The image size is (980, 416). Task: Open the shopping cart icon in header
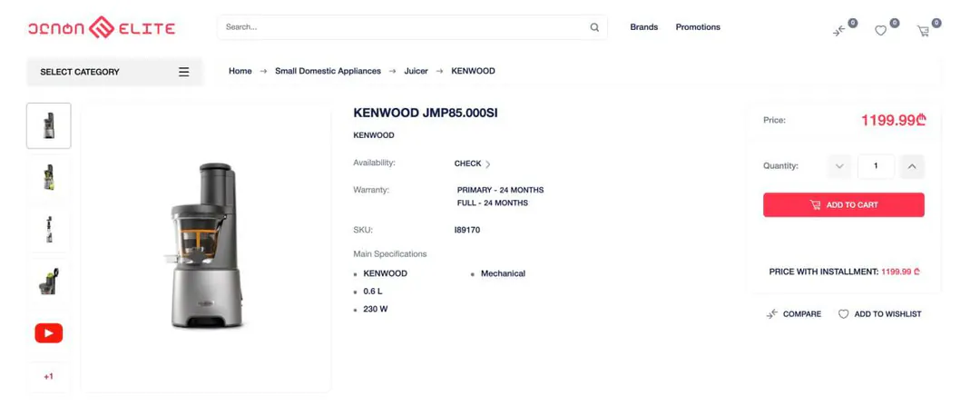click(x=923, y=31)
